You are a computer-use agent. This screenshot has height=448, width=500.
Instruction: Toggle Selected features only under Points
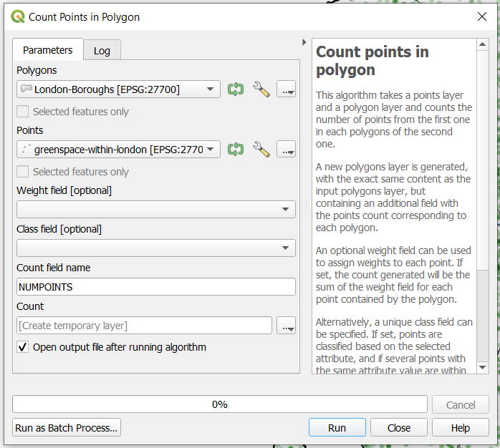[x=23, y=172]
